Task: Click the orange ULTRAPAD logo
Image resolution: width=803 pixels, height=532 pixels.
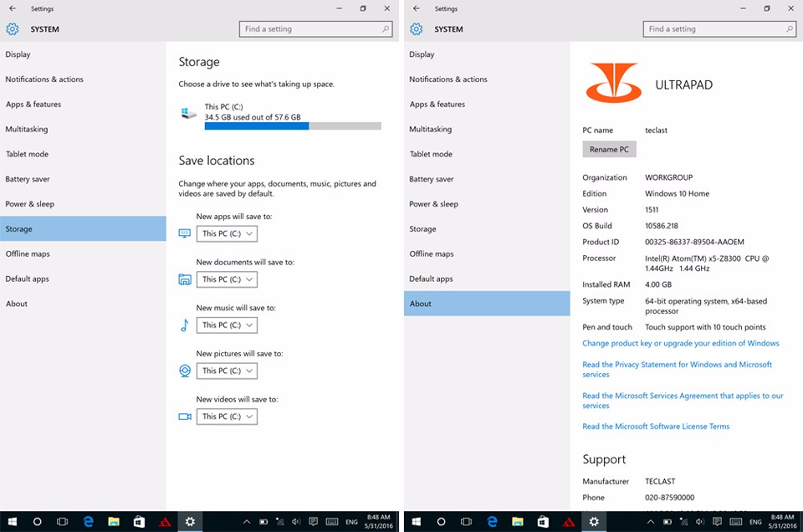Action: (612, 83)
